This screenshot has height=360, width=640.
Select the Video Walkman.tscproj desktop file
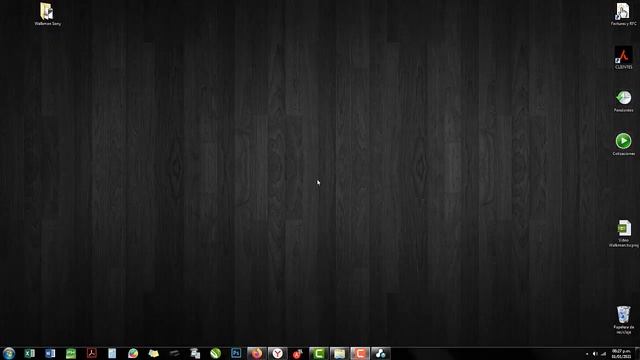click(623, 233)
